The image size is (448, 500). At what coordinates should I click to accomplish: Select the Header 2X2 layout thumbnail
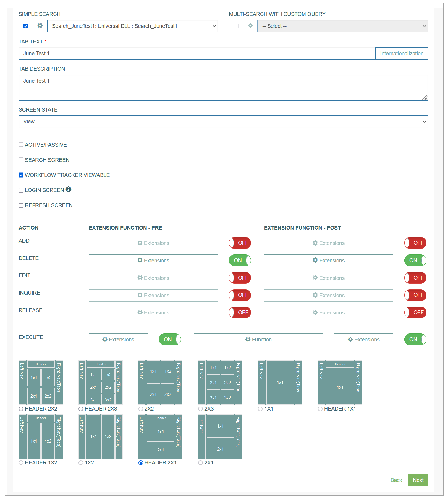(41, 383)
